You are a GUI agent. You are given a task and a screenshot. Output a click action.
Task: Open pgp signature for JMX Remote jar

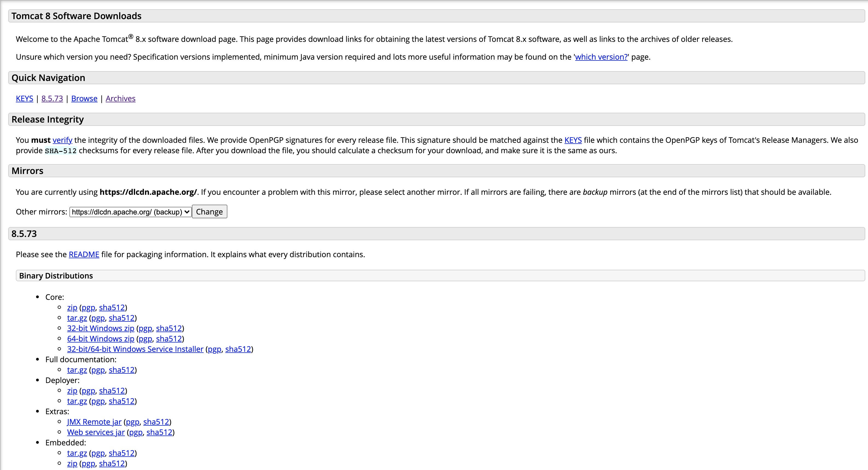(133, 422)
